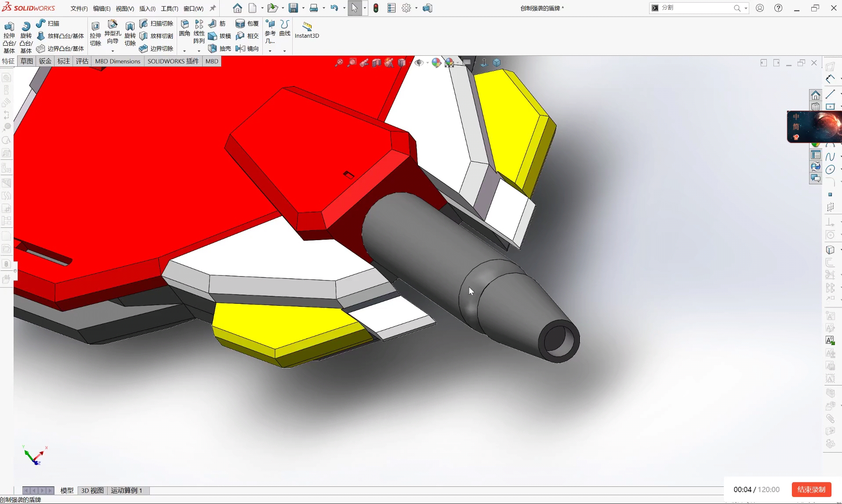Click the Fillet (圆角) tool

[185, 29]
